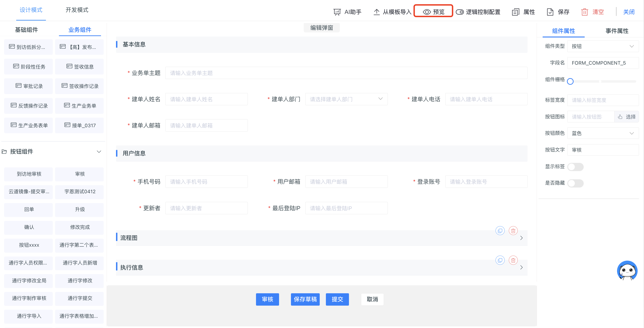644x328 pixels.
Task: Click the 保存草稿 button
Action: point(305,299)
